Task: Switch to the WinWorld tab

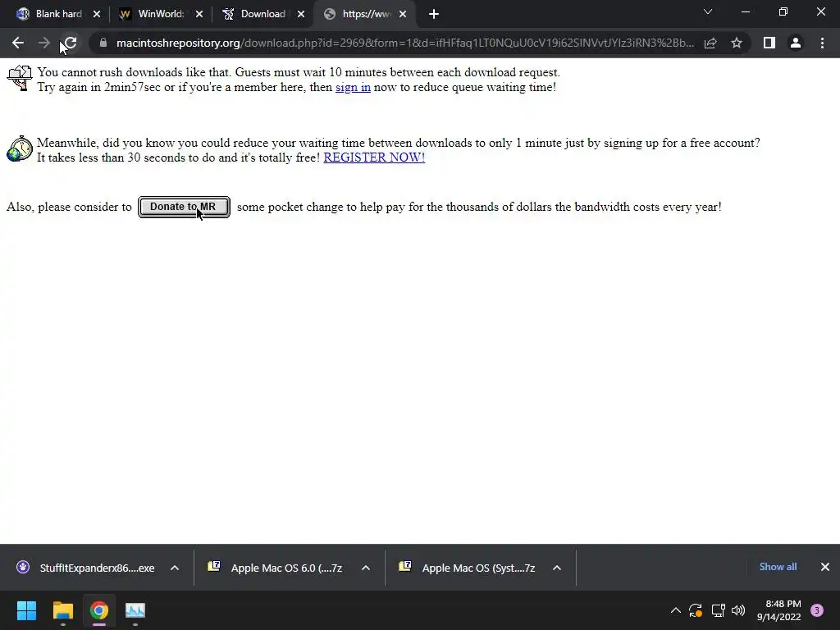Action: [152, 14]
